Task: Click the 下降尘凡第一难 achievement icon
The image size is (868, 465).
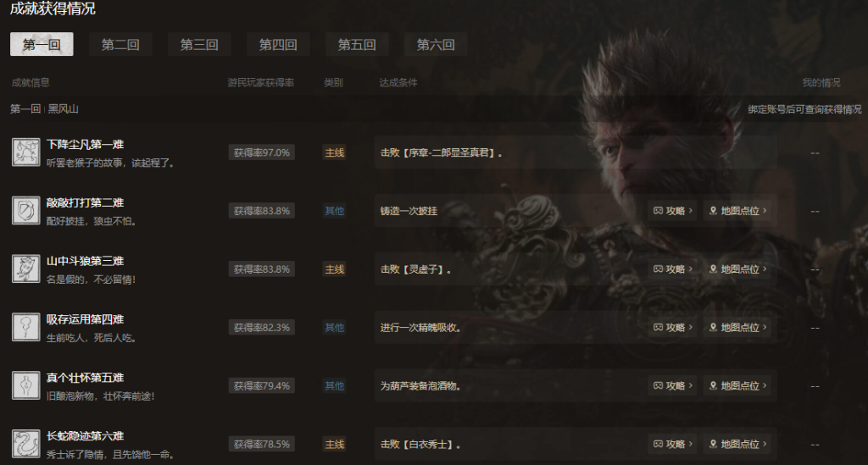Action: click(26, 152)
